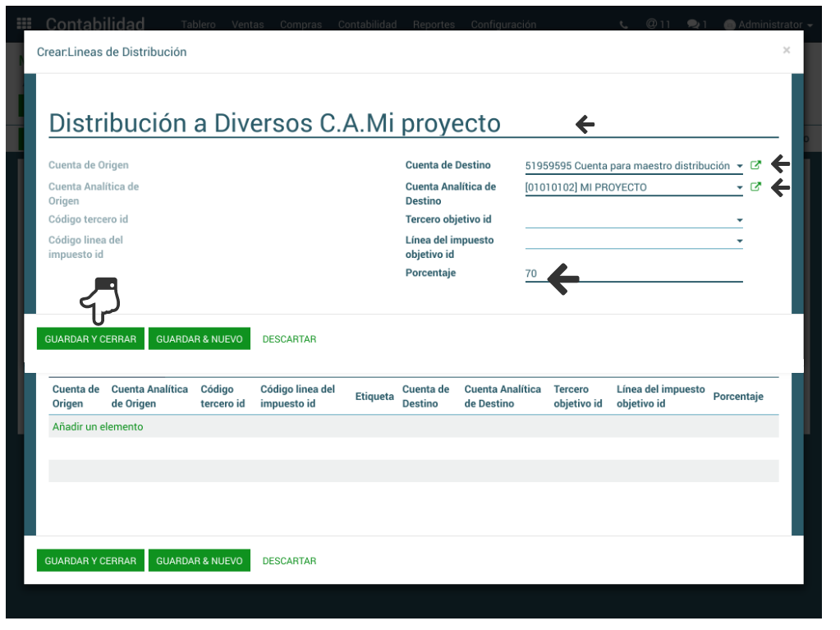Click the Porcentaje input field

(x=632, y=274)
